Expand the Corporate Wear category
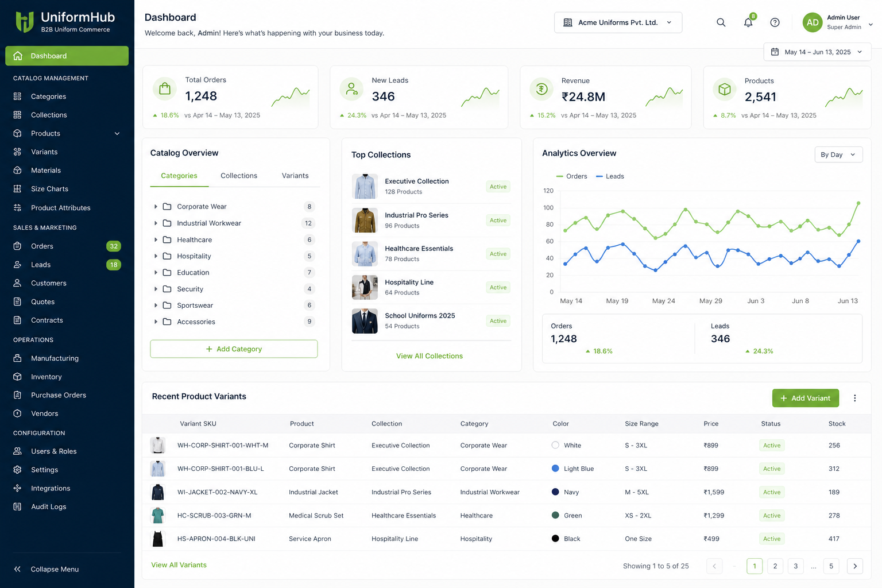 [156, 206]
